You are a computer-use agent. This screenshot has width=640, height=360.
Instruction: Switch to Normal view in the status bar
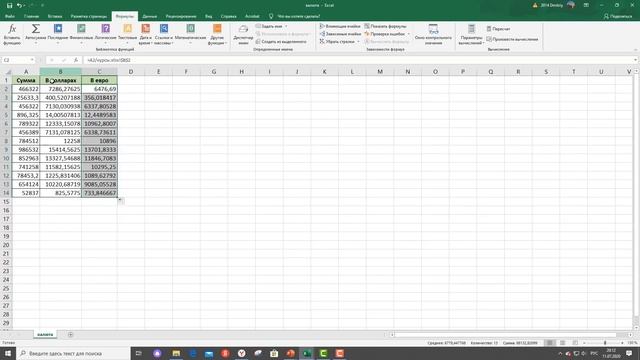click(x=550, y=343)
